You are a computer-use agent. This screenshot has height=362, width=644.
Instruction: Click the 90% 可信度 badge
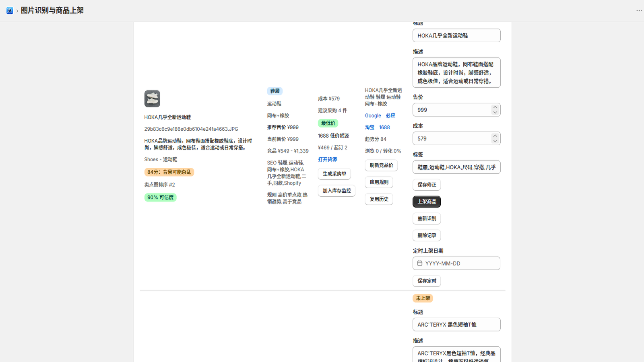(160, 197)
